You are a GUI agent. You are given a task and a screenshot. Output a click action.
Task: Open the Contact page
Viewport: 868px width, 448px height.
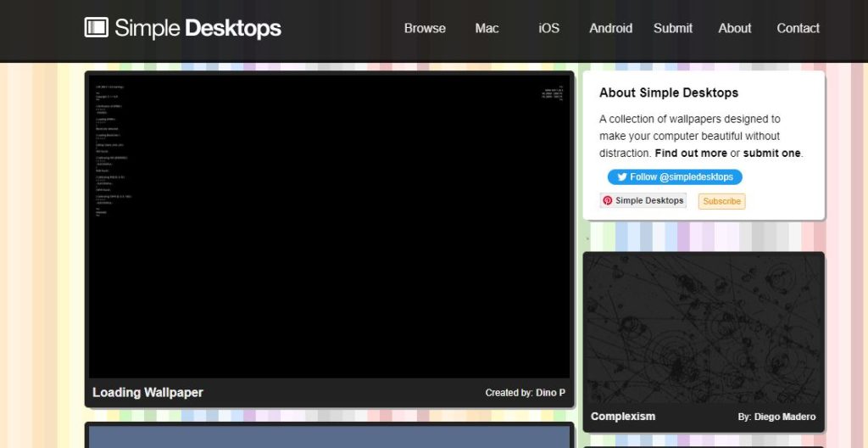pyautogui.click(x=798, y=28)
